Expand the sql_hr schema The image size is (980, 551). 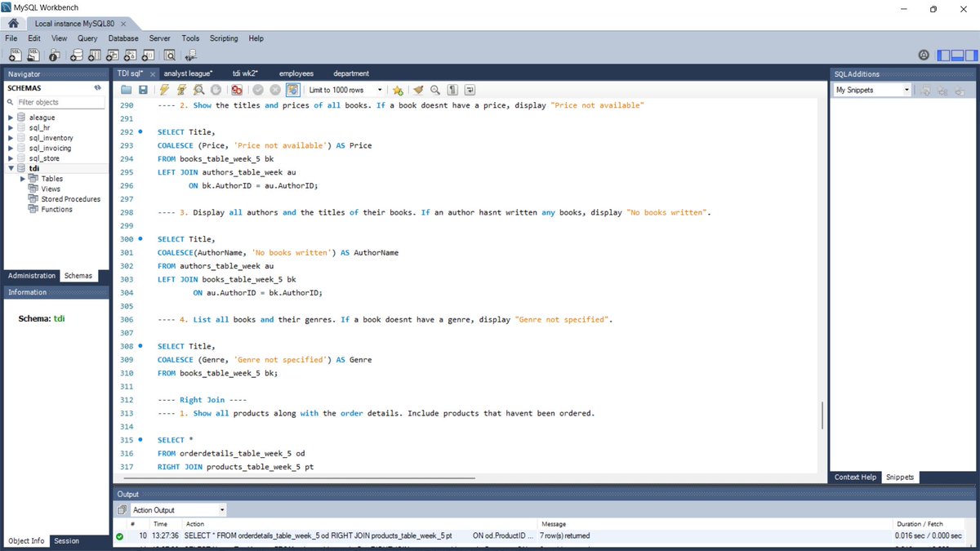(11, 128)
